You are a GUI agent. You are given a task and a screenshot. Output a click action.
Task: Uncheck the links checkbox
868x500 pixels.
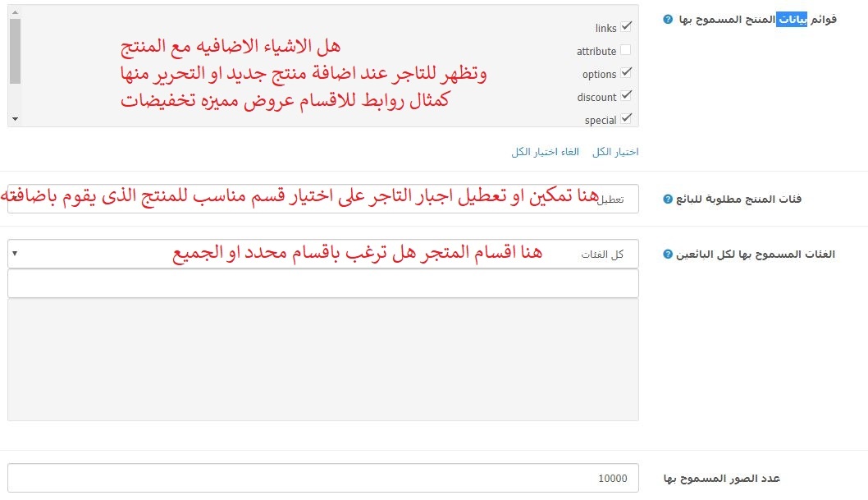[627, 27]
